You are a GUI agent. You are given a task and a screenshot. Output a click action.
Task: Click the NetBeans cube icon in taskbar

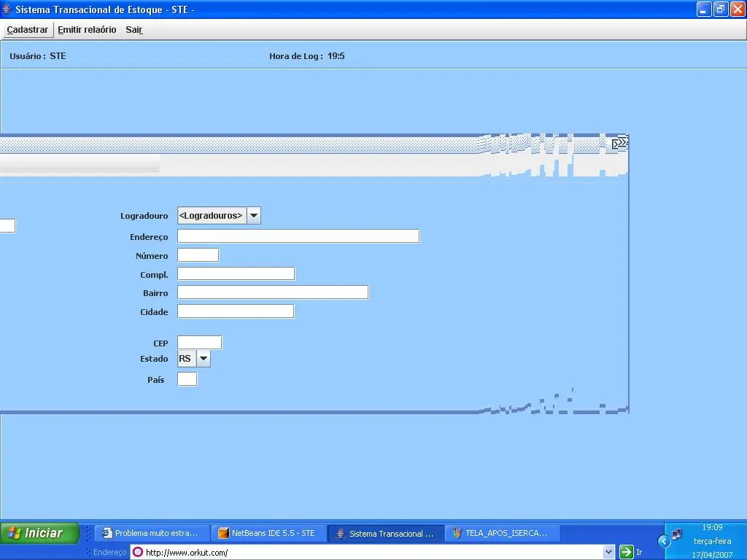click(x=223, y=533)
